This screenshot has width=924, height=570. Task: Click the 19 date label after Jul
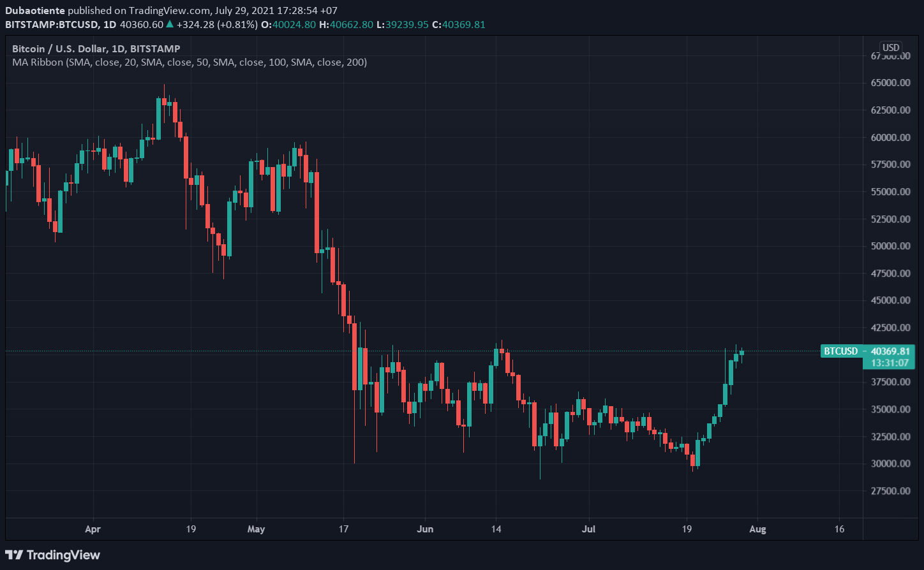687,529
